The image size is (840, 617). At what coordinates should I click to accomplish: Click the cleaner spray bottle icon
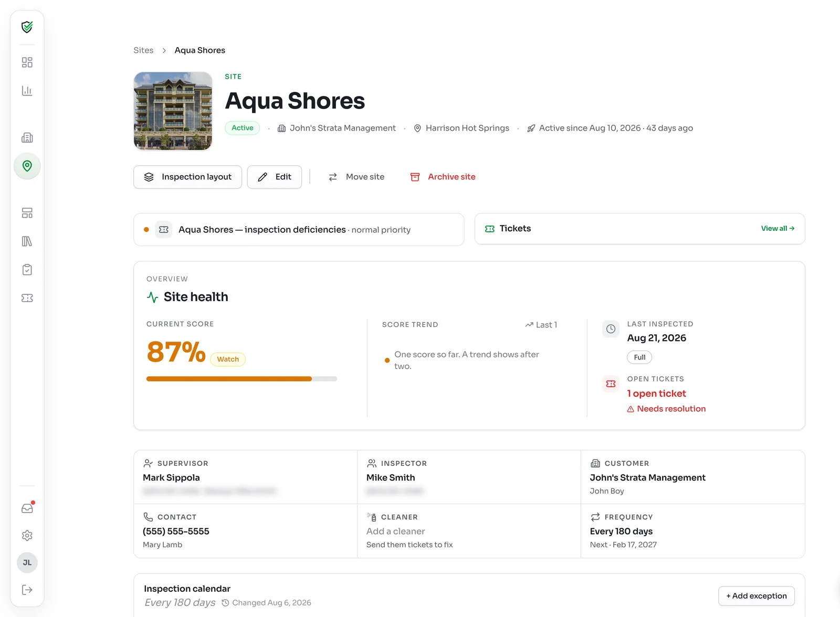[372, 517]
